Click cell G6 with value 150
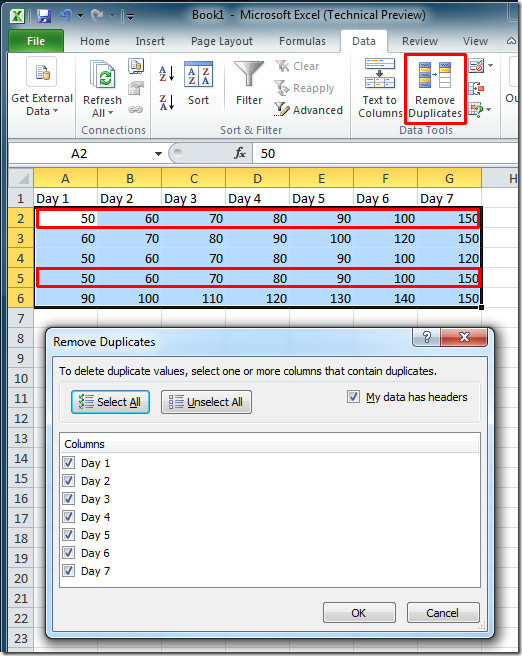This screenshot has width=522, height=656. point(449,299)
